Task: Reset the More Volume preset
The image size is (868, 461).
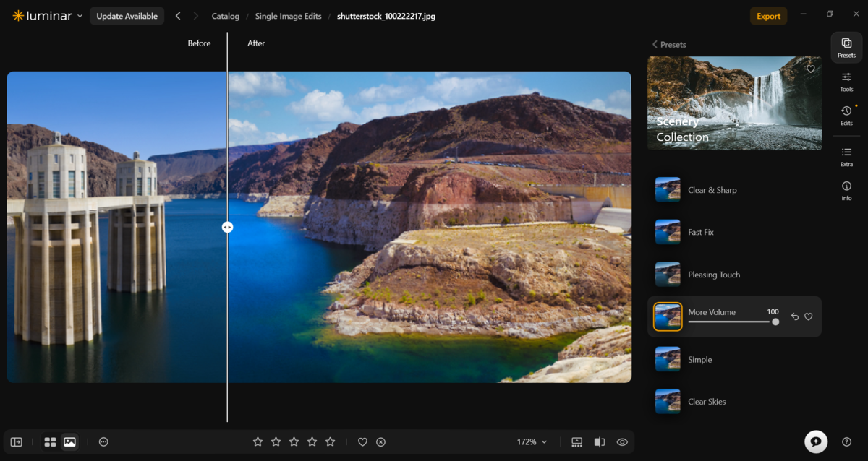Action: [795, 316]
